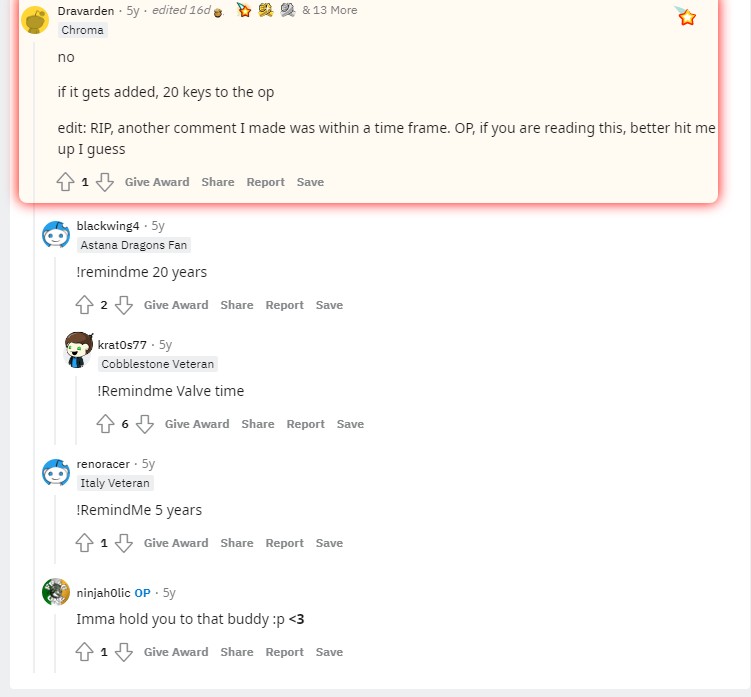Downvote krat0s77's Valve time comment

tap(145, 424)
